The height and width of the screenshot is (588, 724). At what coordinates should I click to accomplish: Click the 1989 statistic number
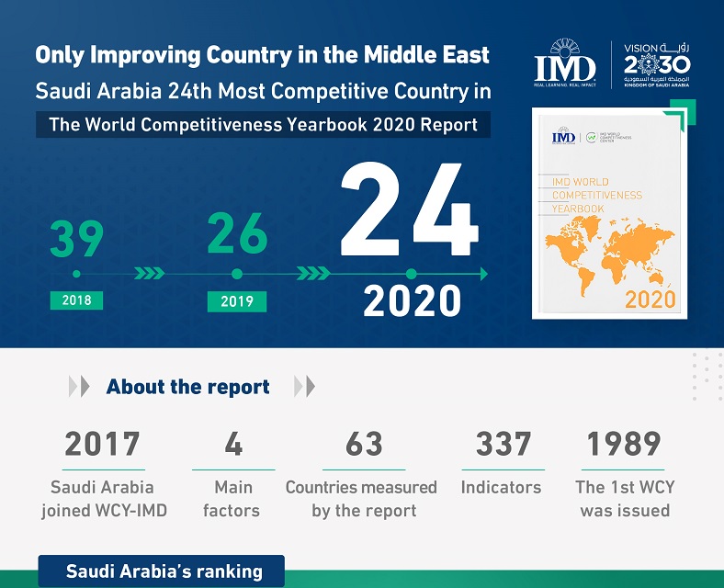pyautogui.click(x=624, y=444)
